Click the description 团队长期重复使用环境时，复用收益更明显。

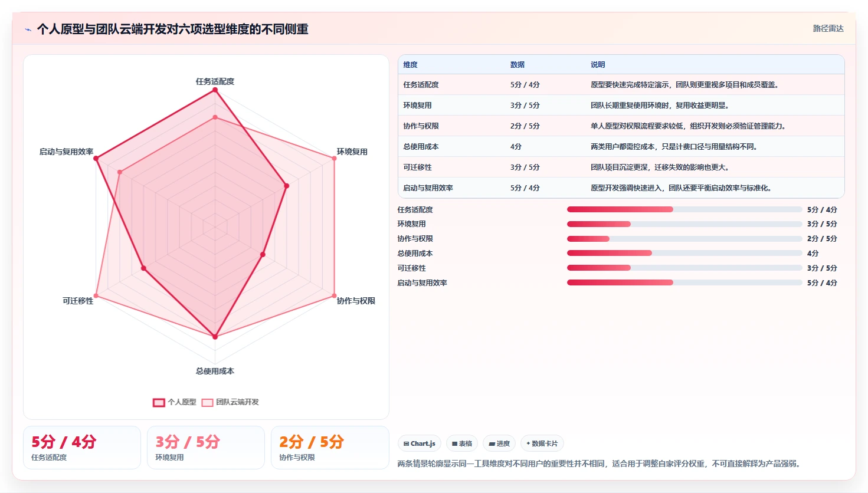tap(661, 106)
